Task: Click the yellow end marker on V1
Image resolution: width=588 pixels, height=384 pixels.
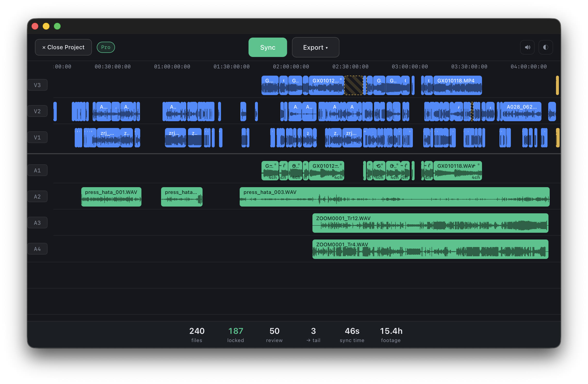Action: (x=558, y=138)
